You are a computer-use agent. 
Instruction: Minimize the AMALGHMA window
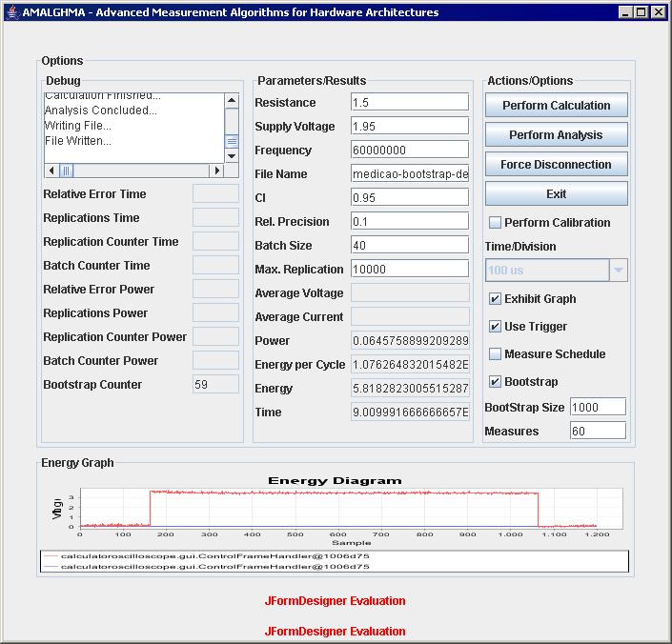point(625,12)
